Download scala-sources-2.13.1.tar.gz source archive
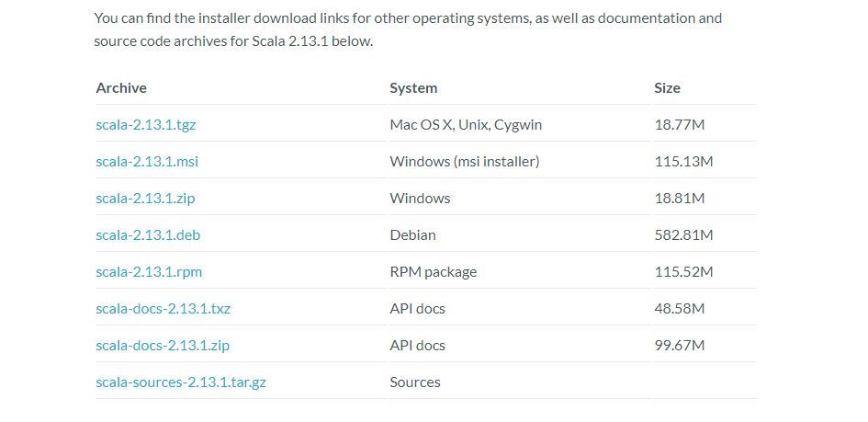 (181, 382)
